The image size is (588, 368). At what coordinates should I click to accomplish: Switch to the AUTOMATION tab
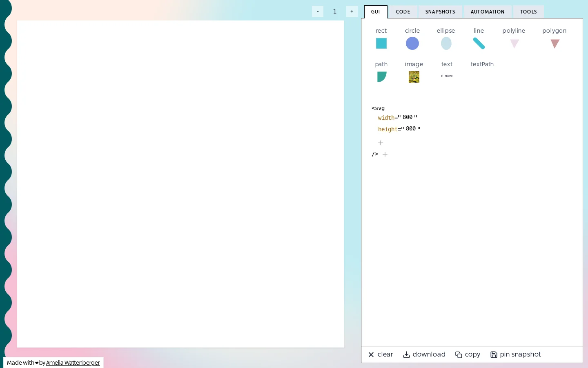click(488, 12)
